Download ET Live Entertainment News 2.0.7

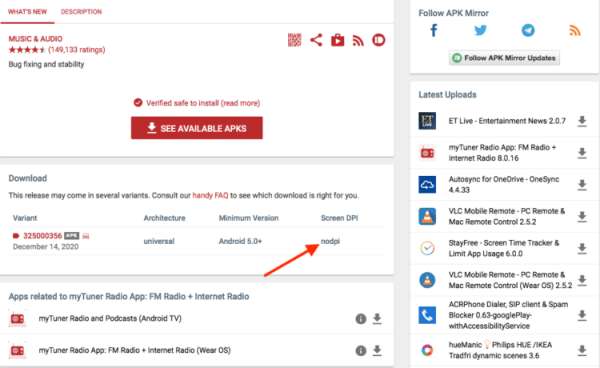pos(582,121)
